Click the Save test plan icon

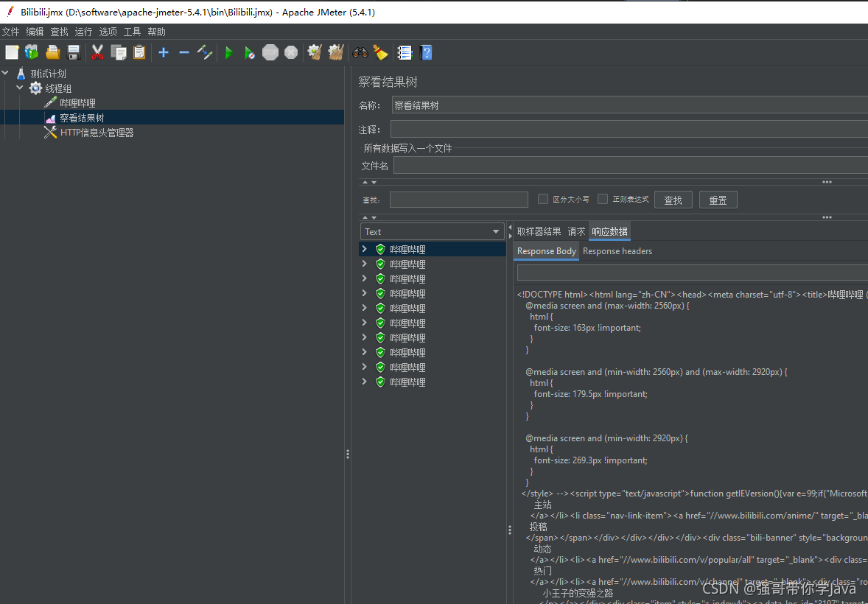click(74, 52)
